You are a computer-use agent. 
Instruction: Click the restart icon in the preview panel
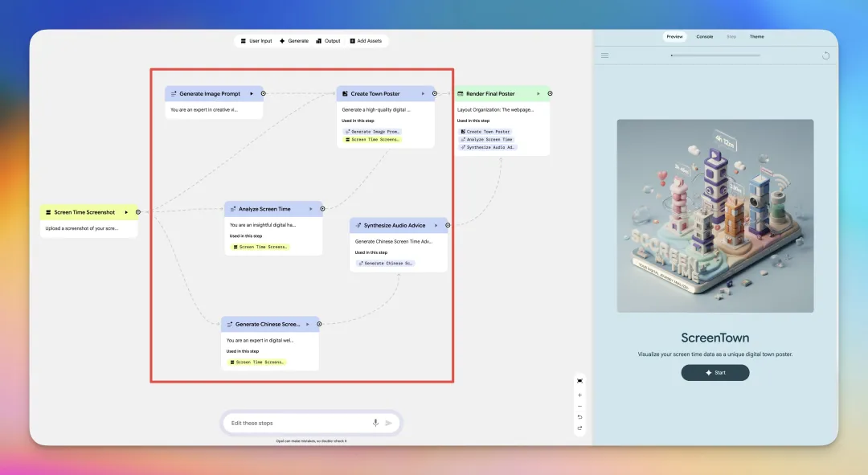pyautogui.click(x=825, y=55)
